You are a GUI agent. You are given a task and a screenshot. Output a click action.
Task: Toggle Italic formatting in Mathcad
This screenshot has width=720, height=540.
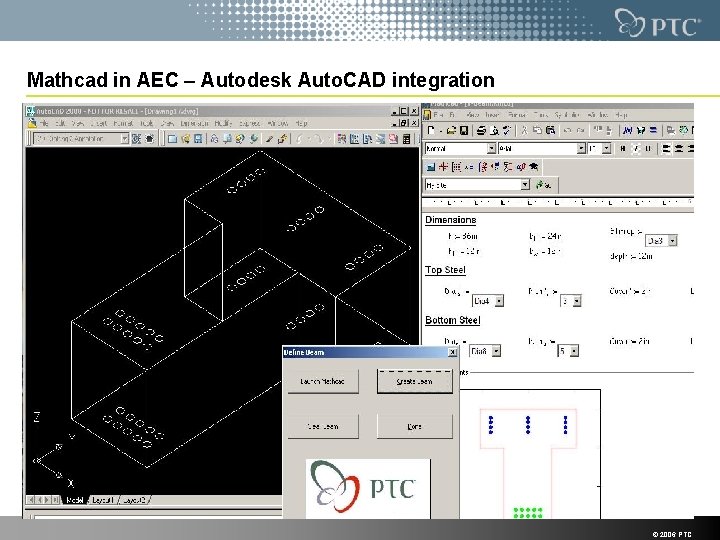[636, 148]
